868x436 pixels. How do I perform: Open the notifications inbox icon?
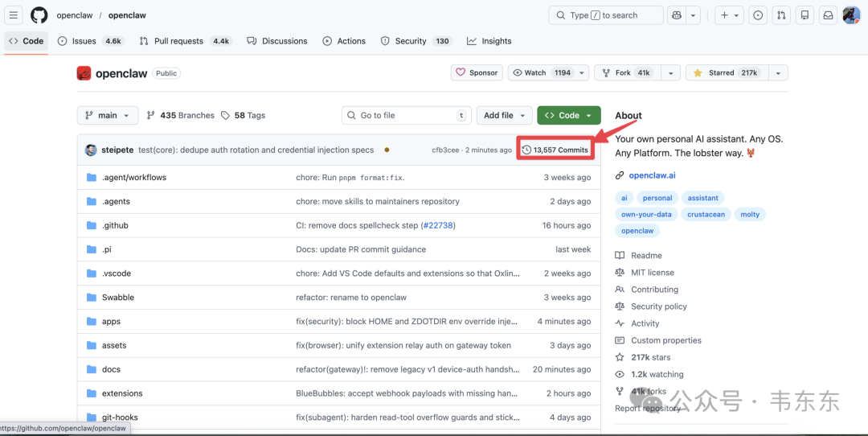[x=828, y=15]
